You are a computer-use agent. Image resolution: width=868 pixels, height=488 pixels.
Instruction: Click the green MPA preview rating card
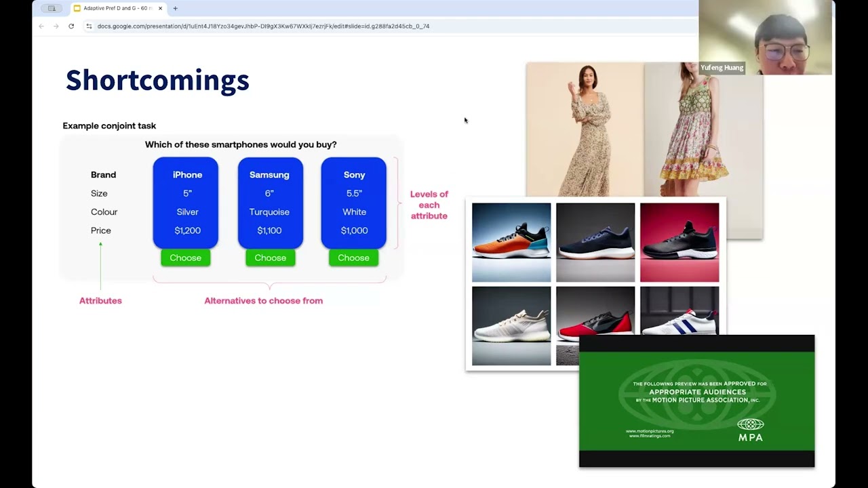(x=696, y=401)
